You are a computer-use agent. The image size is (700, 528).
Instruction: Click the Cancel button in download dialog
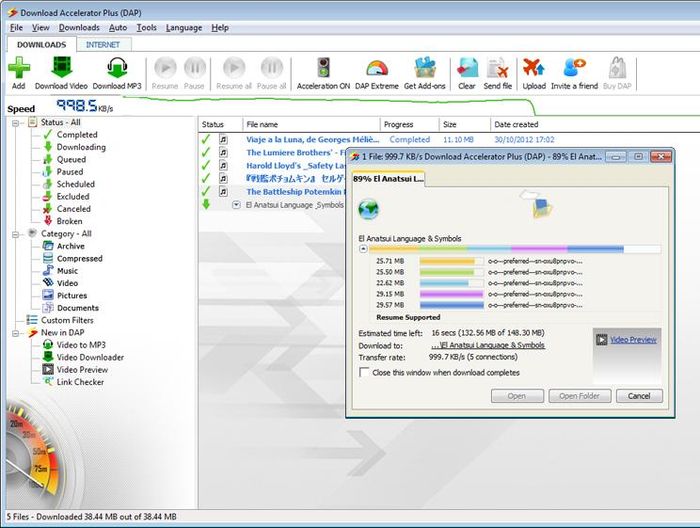[639, 396]
